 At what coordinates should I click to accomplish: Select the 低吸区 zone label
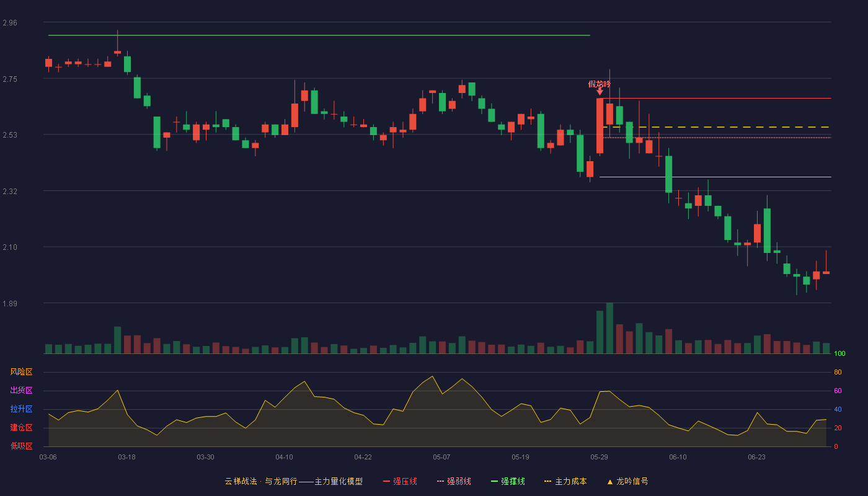tap(21, 446)
